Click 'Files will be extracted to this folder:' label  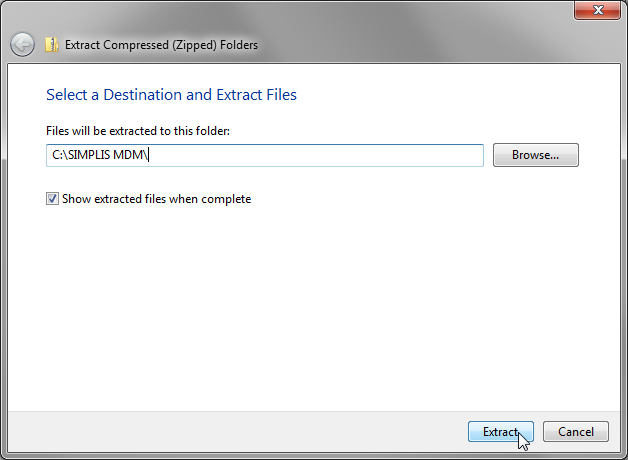click(138, 131)
